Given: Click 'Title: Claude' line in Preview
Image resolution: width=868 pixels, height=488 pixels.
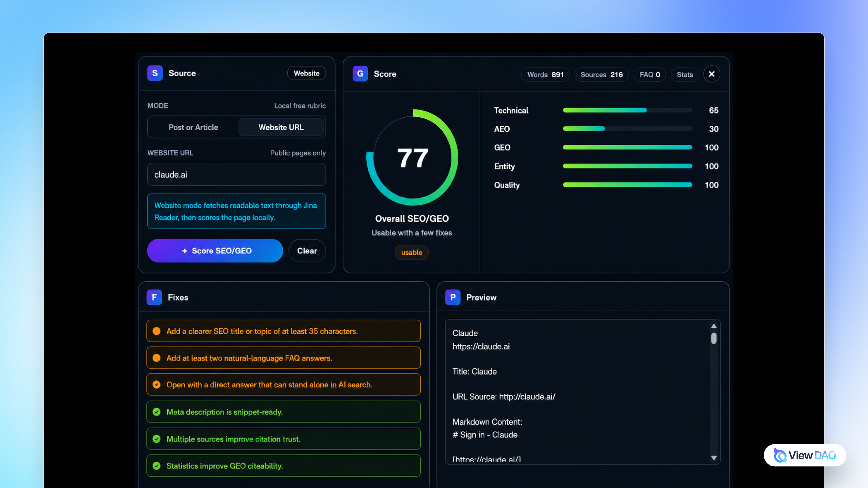Looking at the screenshot, I should (x=474, y=371).
